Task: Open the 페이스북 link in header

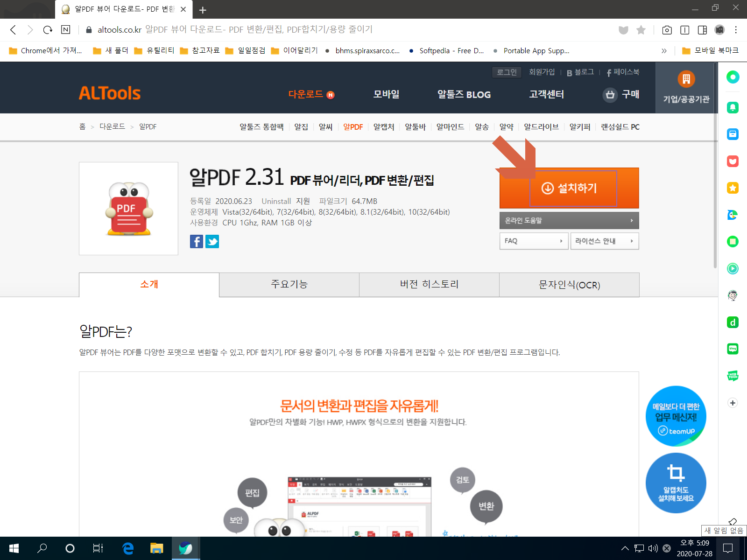Action: (x=623, y=72)
